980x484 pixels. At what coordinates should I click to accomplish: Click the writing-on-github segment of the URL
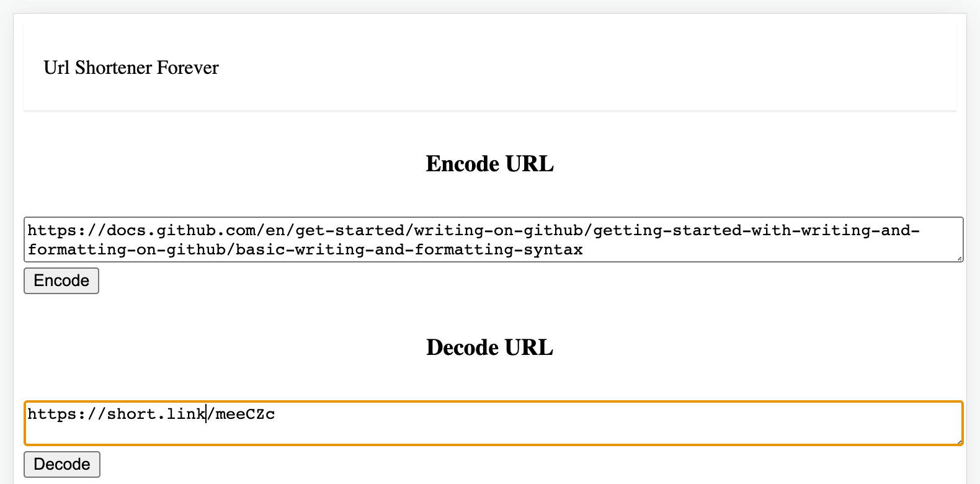498,231
